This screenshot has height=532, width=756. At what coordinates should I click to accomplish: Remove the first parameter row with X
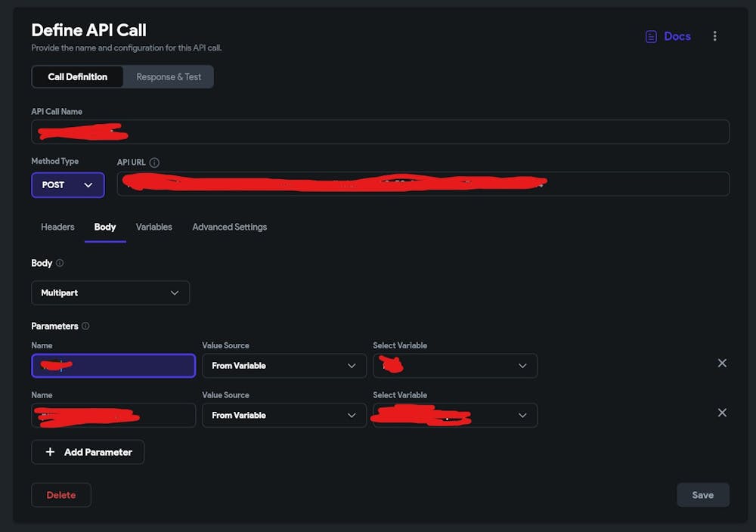point(722,363)
